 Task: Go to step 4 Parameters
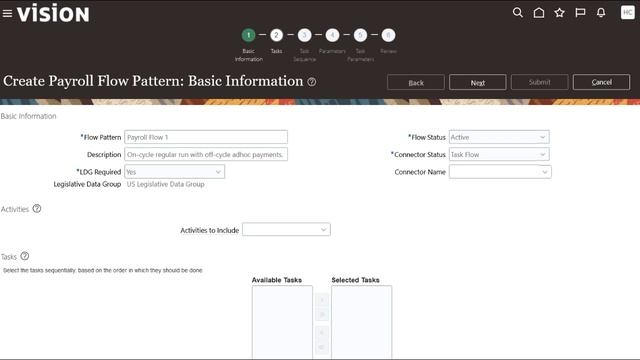coord(332,35)
